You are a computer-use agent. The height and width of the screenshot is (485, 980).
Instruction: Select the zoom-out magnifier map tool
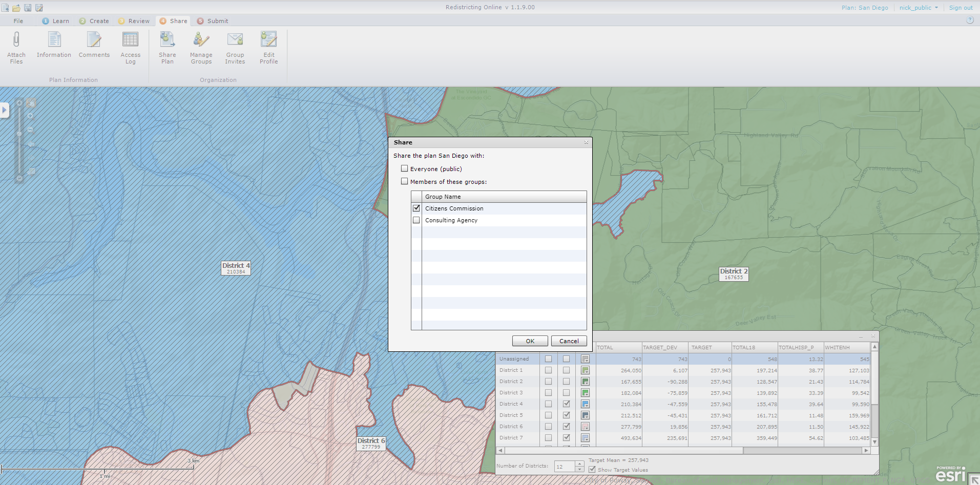click(31, 130)
